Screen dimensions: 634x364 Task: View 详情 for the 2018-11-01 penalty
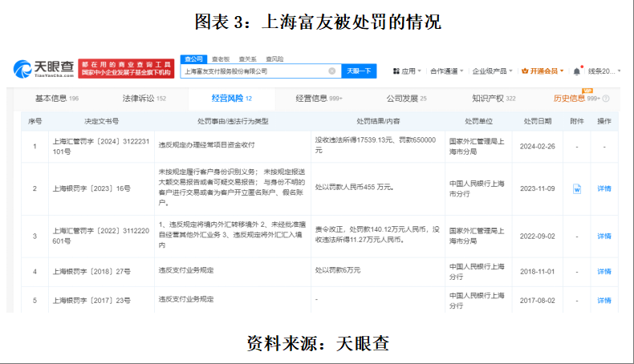tap(604, 272)
